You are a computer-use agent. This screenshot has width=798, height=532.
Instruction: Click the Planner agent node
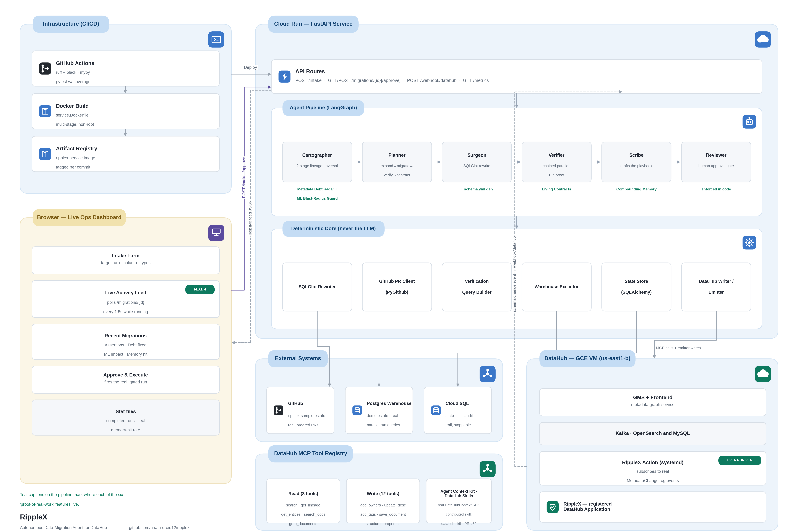point(397,162)
